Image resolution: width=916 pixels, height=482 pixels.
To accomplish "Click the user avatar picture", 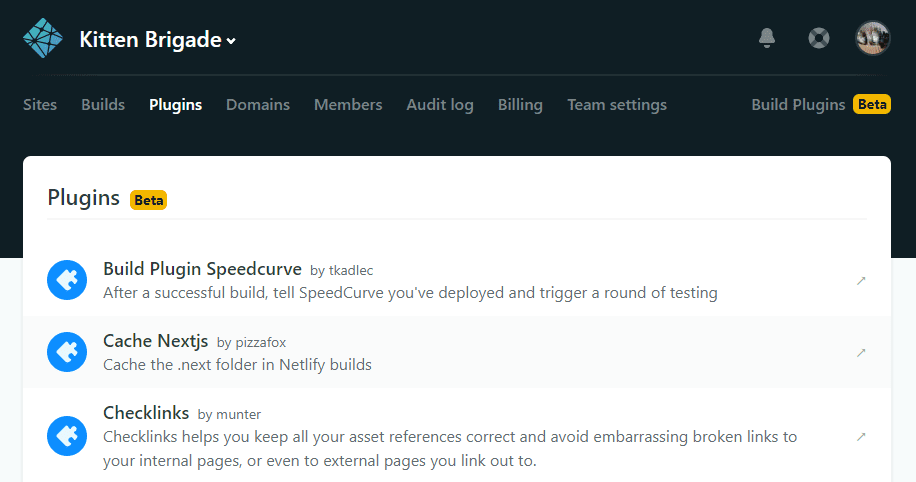I will pyautogui.click(x=872, y=38).
